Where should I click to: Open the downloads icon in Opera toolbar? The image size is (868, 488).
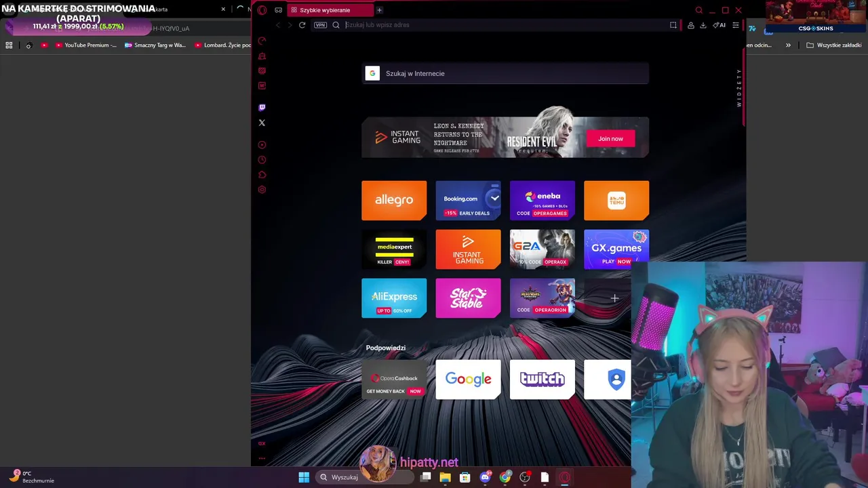[703, 25]
